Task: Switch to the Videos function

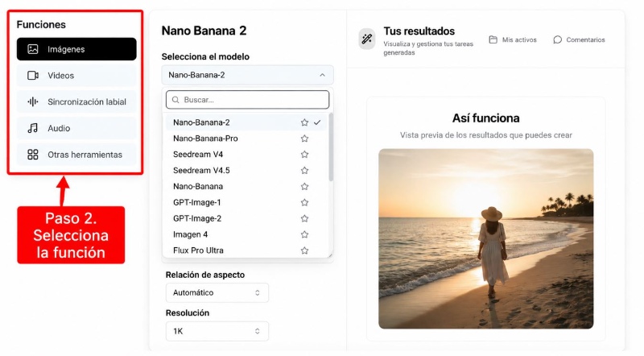Action: [76, 76]
